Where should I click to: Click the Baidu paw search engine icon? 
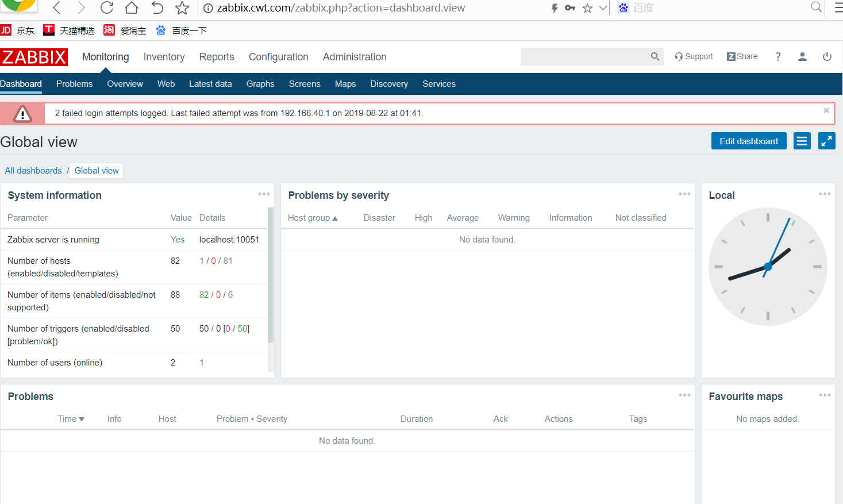pyautogui.click(x=623, y=7)
